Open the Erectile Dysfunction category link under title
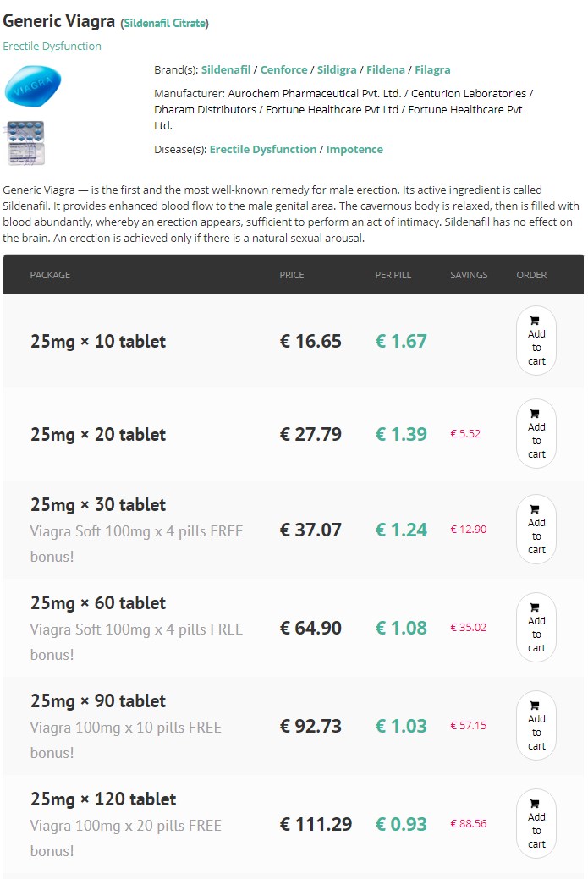The width and height of the screenshot is (588, 879). [x=52, y=46]
